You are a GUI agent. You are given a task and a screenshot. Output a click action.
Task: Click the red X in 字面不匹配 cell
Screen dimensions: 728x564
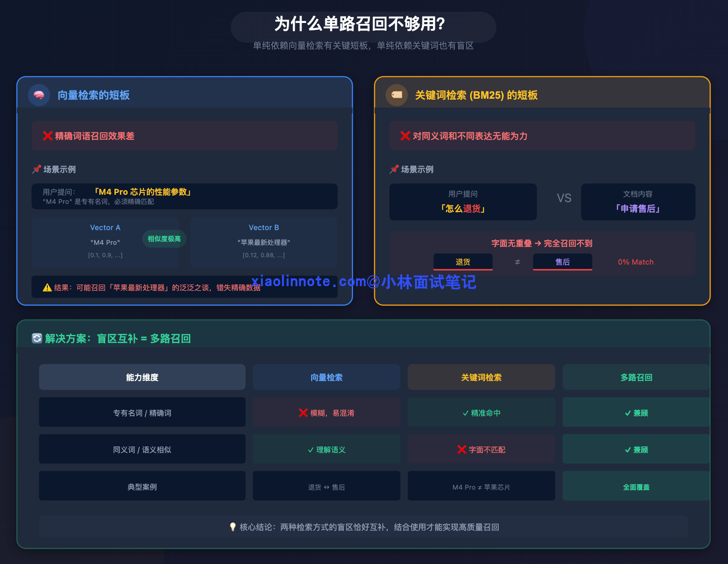(x=461, y=450)
